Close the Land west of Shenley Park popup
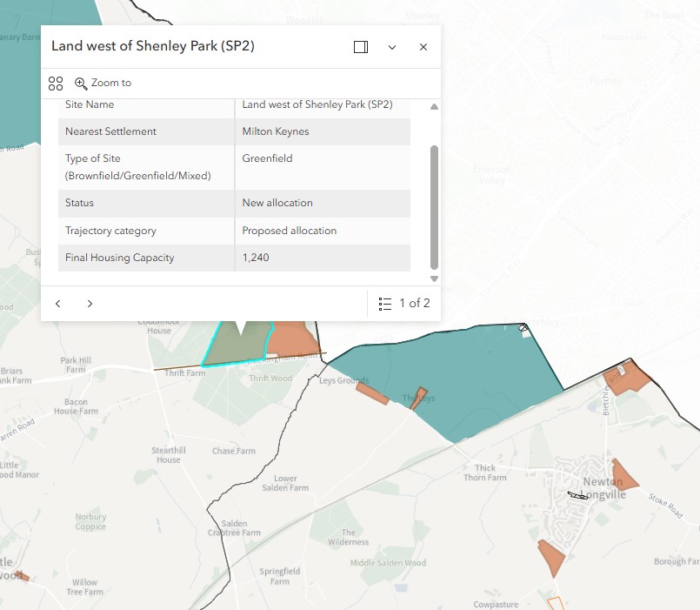This screenshot has width=700, height=610. click(423, 47)
